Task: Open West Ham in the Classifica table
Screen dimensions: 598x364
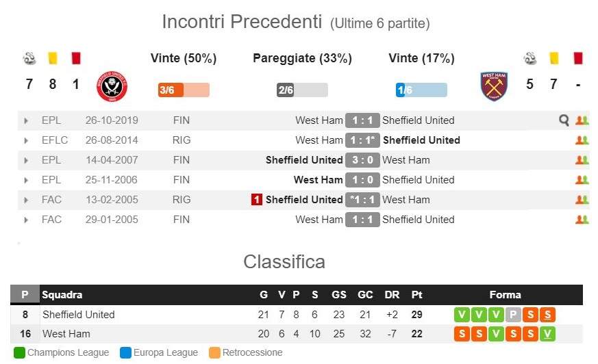Action: 66,334
